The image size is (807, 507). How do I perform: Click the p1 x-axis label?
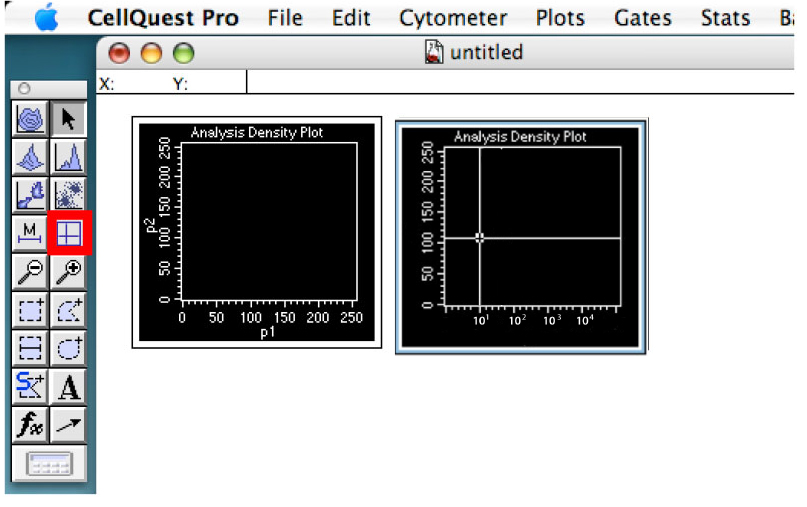[268, 333]
